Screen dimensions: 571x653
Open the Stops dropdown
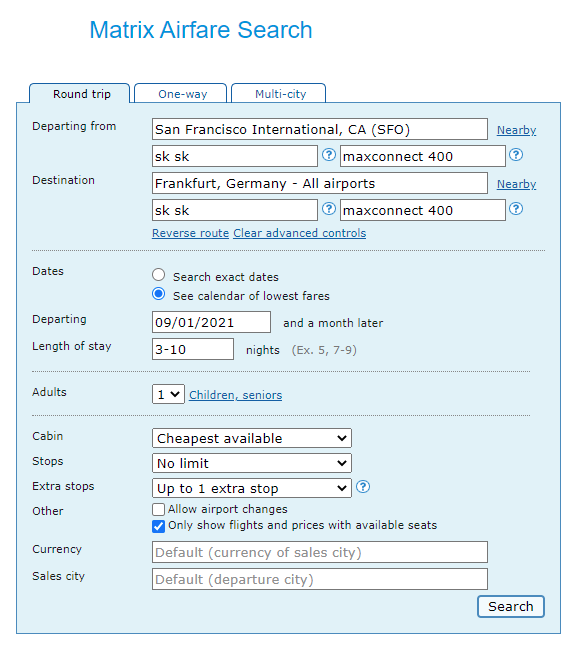tap(252, 463)
